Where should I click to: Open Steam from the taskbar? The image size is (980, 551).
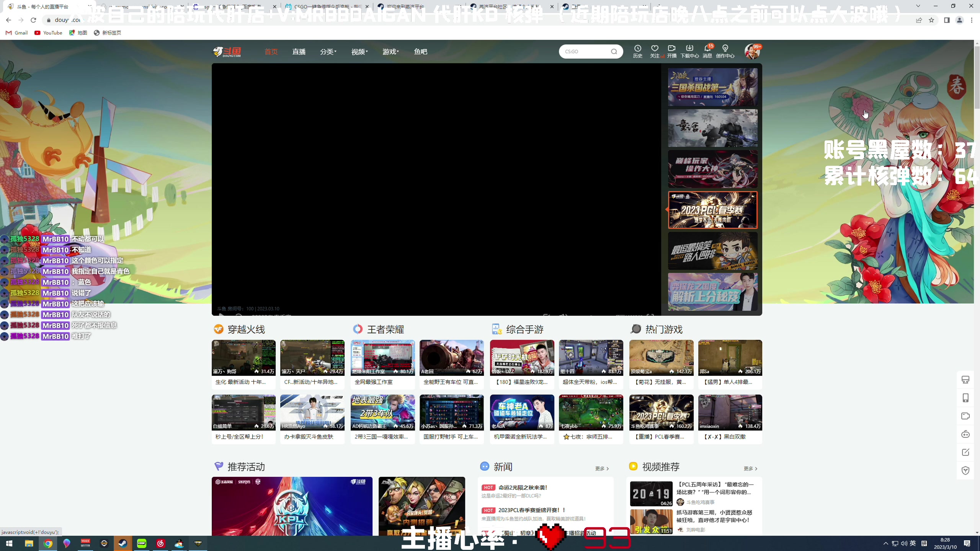tap(122, 543)
